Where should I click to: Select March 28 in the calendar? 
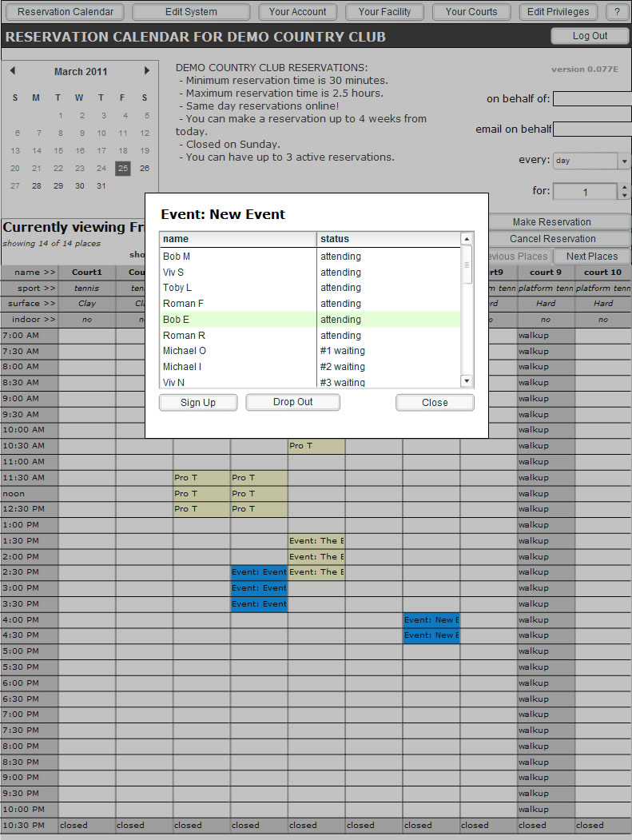pos(36,186)
